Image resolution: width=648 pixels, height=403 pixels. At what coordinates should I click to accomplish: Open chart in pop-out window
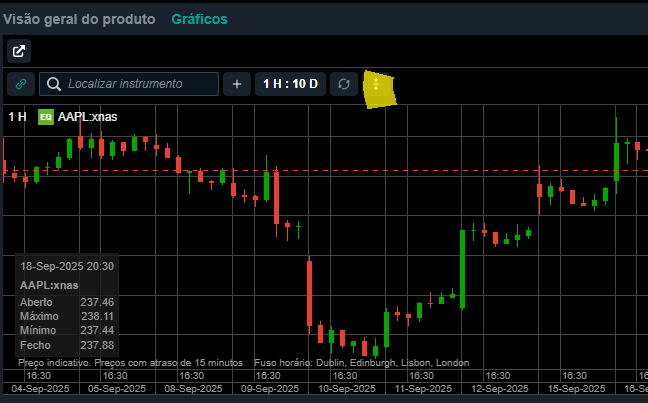pyautogui.click(x=20, y=51)
